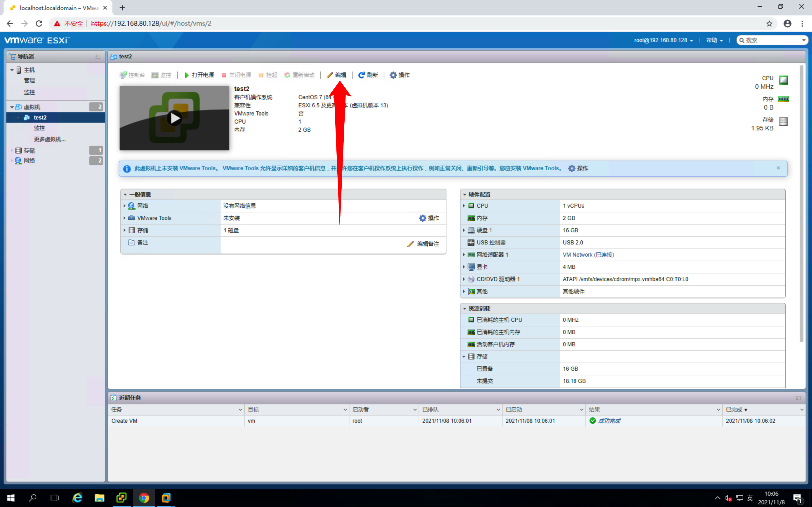This screenshot has width=812, height=507.
Task: Click the Refresh toolbar icon
Action: (361, 75)
